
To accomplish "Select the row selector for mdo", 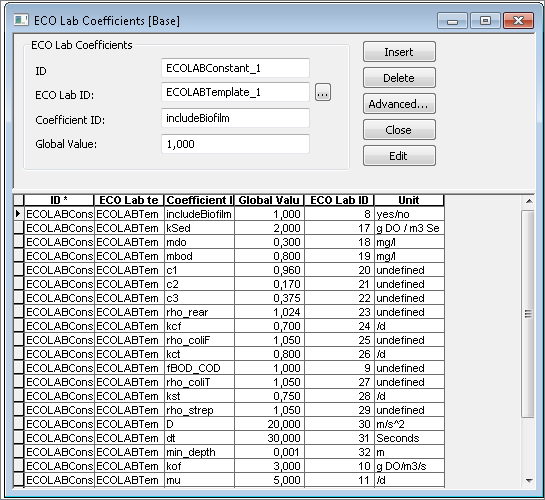I will click(19, 242).
